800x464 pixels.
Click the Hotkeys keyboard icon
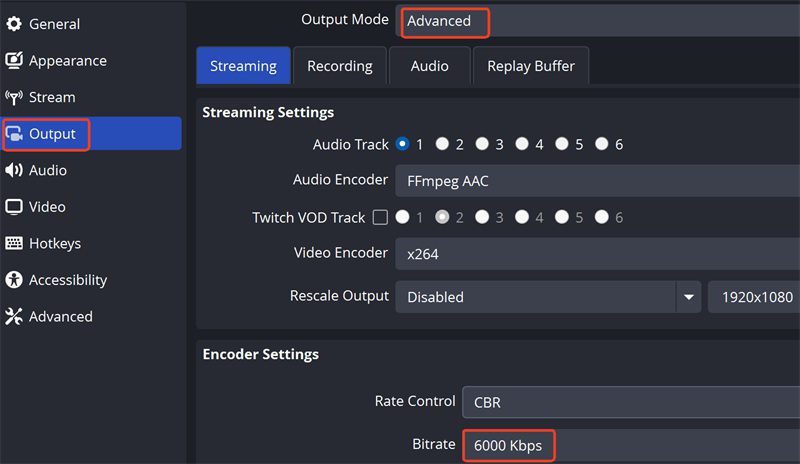pyautogui.click(x=14, y=244)
